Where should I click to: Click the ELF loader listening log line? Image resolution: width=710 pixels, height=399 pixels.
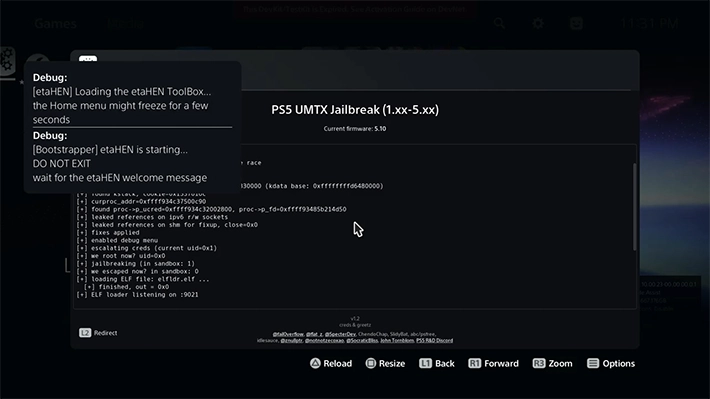pos(138,295)
